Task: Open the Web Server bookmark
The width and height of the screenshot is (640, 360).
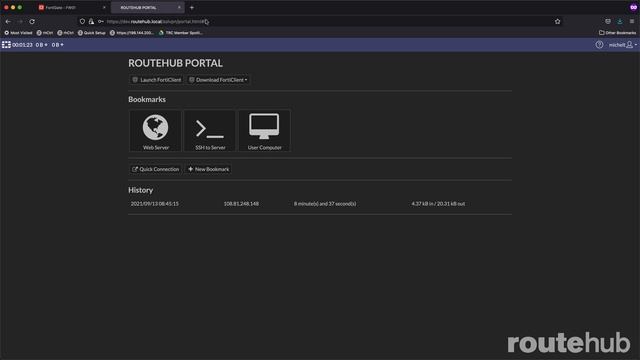Action: pyautogui.click(x=156, y=131)
